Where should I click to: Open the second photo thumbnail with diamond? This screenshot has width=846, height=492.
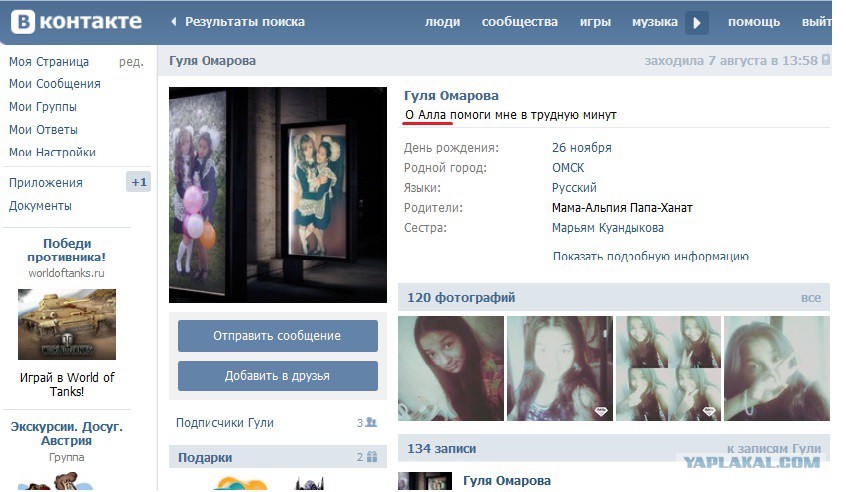tap(560, 368)
